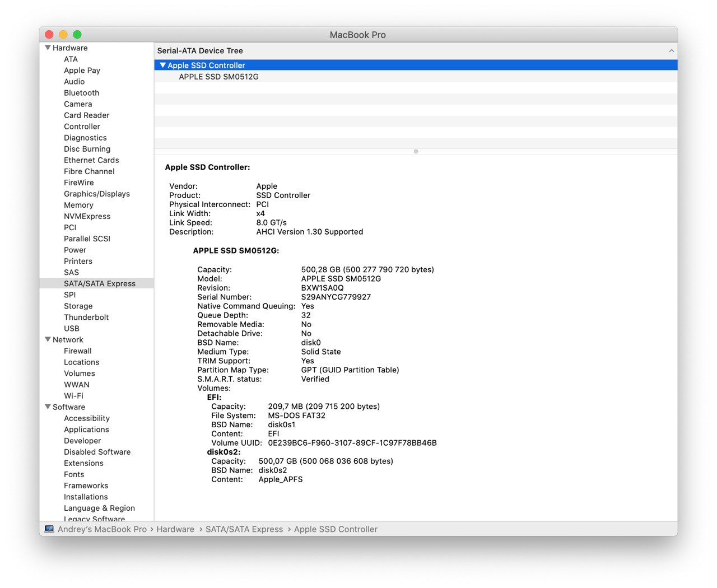Click SATA/SATA Express in path bar
Viewport: 717px width, 588px height.
(244, 529)
